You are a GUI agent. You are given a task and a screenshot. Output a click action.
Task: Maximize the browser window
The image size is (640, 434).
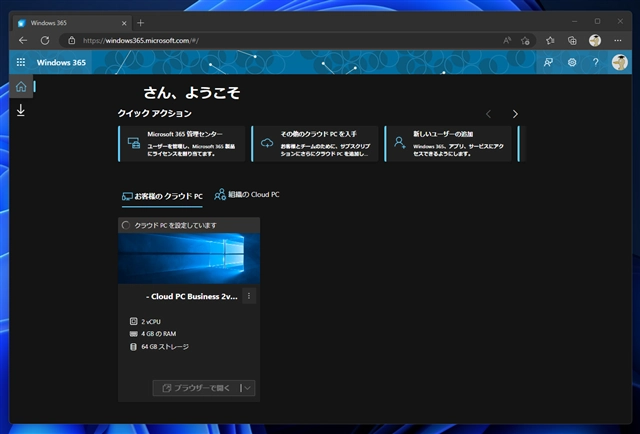598,21
